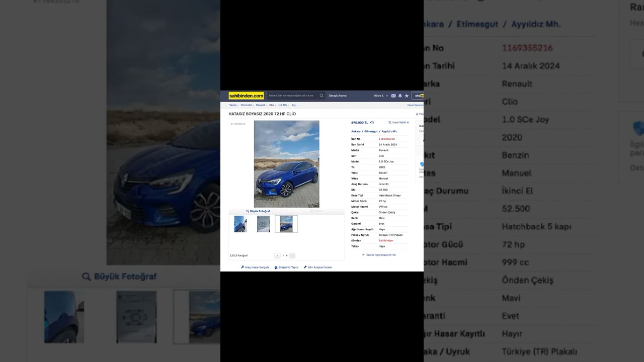Open the Kredi Teklifi Al link
This screenshot has height=362, width=644.
point(399,123)
